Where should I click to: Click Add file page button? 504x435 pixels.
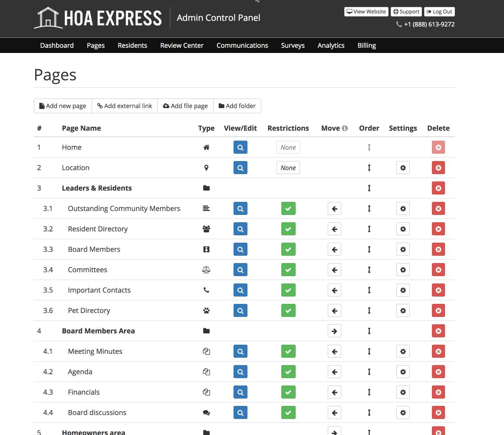(x=185, y=106)
